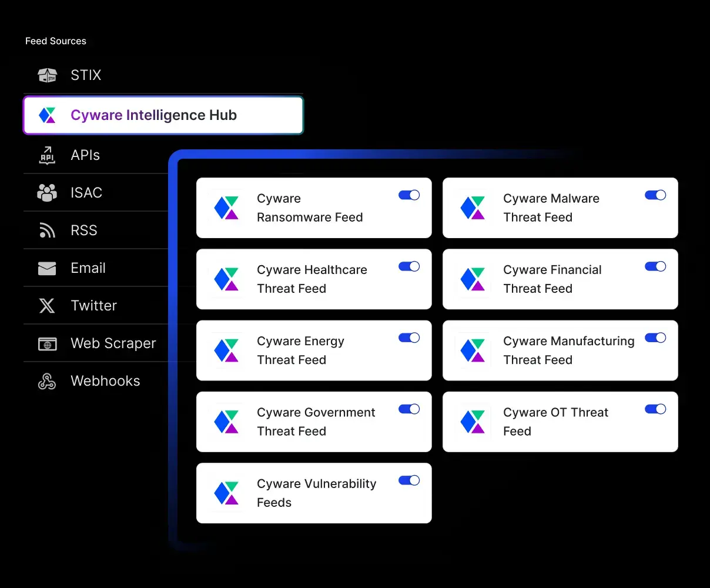Open the Cyware Intelligence Hub source

coord(163,115)
